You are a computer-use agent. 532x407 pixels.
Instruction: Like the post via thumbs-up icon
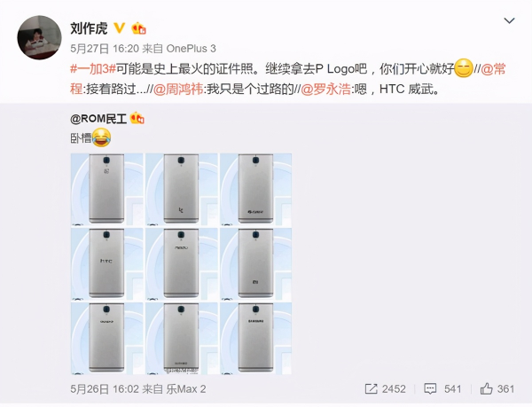[x=486, y=388]
